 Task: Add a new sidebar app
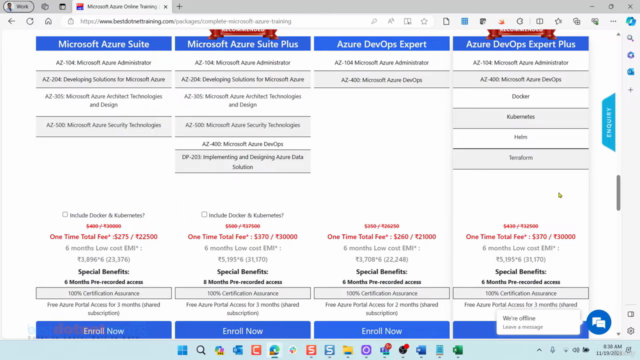[x=631, y=89]
